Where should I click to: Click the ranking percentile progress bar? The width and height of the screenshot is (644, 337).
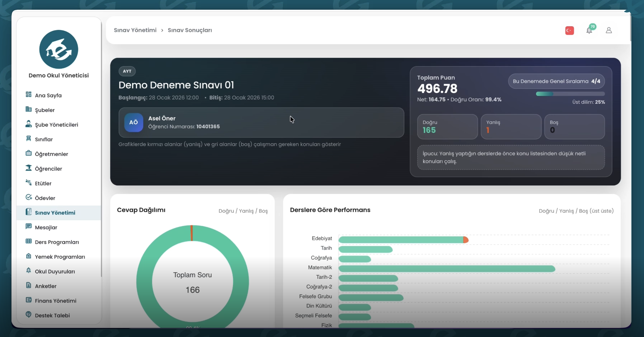pos(570,94)
